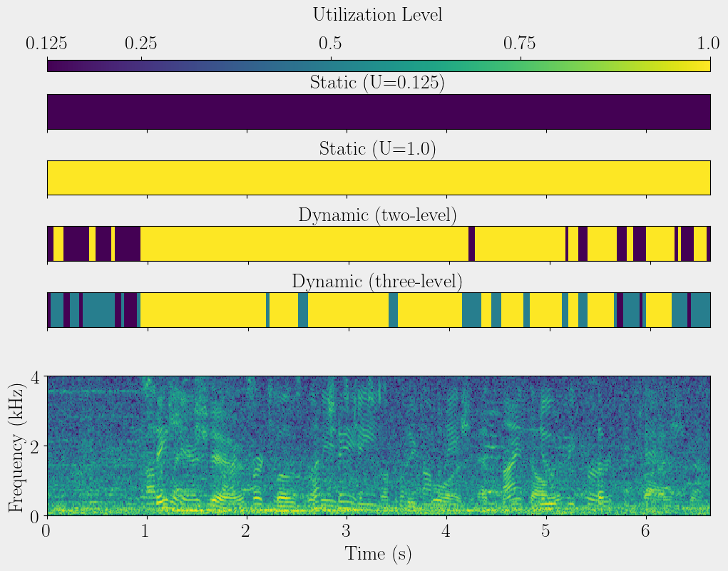Click the longest yellow segment in three-level bar

[203, 309]
